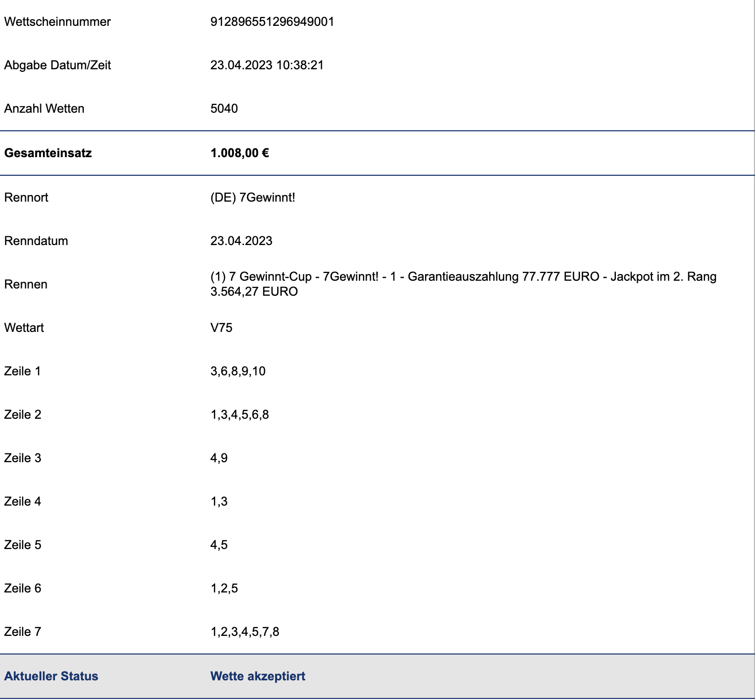The height and width of the screenshot is (700, 755).
Task: Click the Zeile 5 label
Action: [x=23, y=545]
